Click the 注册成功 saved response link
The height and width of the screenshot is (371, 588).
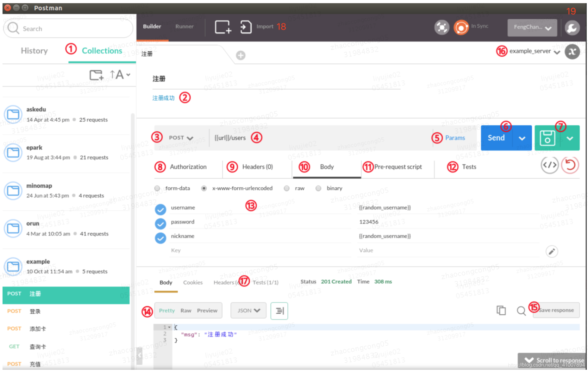click(x=163, y=98)
